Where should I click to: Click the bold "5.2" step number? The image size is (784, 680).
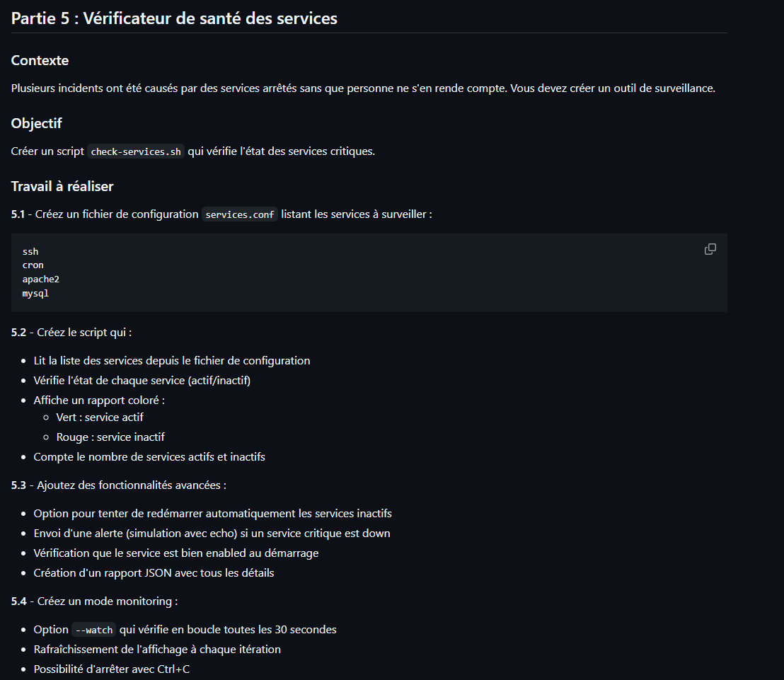(x=18, y=333)
